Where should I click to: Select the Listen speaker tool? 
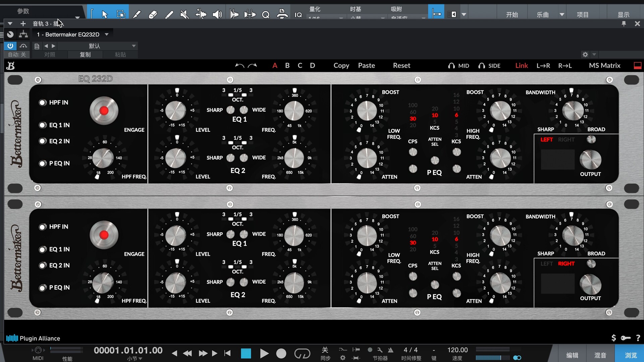[x=217, y=14]
